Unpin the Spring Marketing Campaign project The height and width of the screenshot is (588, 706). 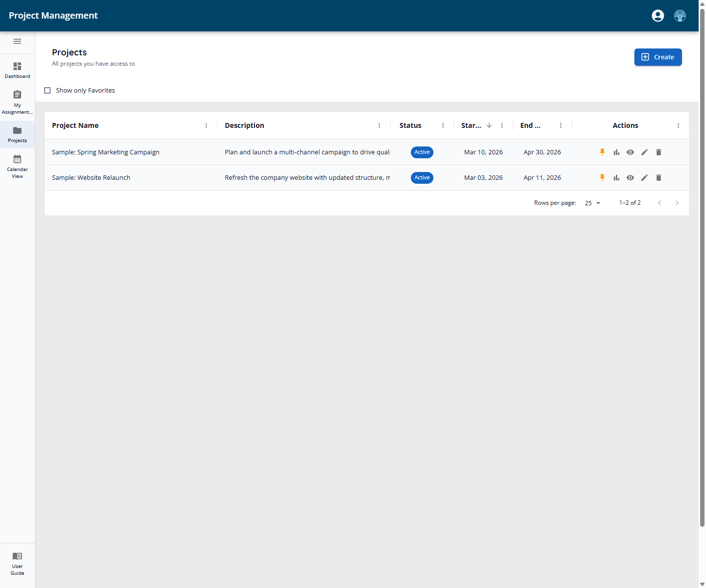click(602, 152)
